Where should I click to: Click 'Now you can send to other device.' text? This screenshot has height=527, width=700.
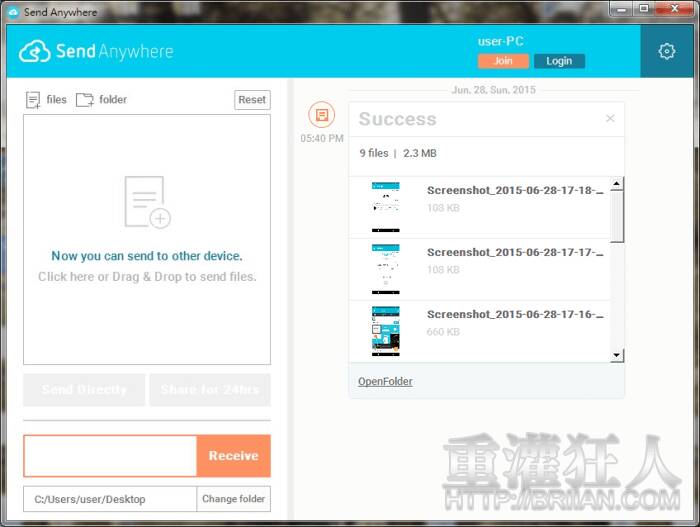point(147,256)
